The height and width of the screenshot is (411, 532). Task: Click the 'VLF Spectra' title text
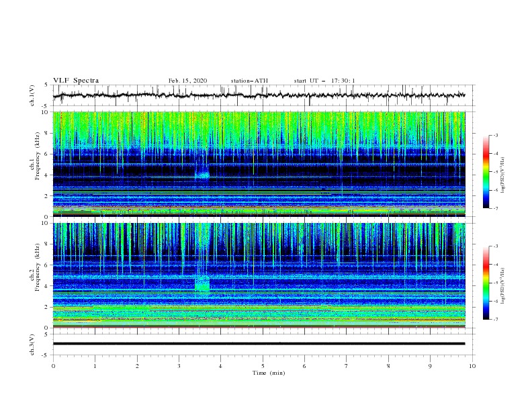tap(76, 81)
